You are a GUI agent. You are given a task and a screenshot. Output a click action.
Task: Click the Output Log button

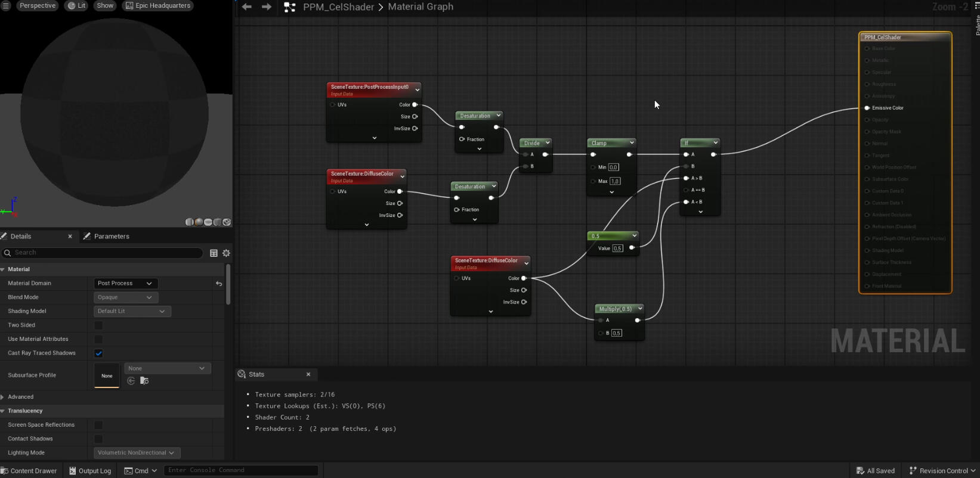90,471
